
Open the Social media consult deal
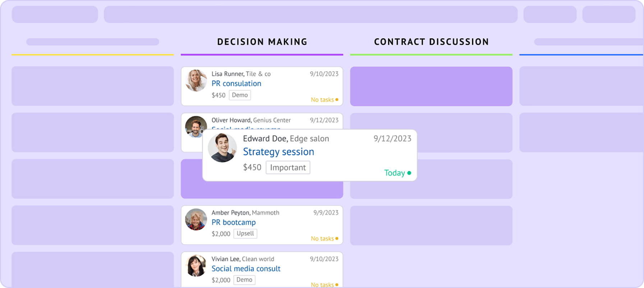coord(246,269)
